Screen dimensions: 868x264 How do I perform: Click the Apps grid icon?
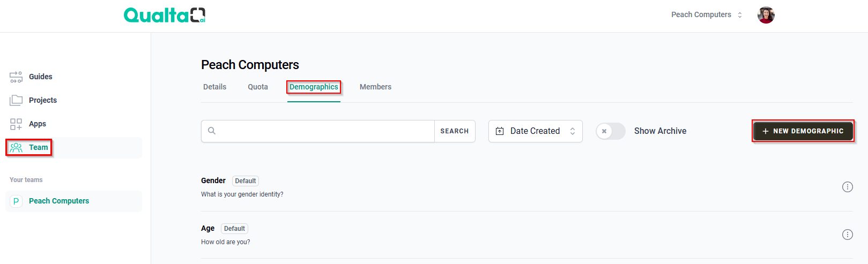(16, 124)
